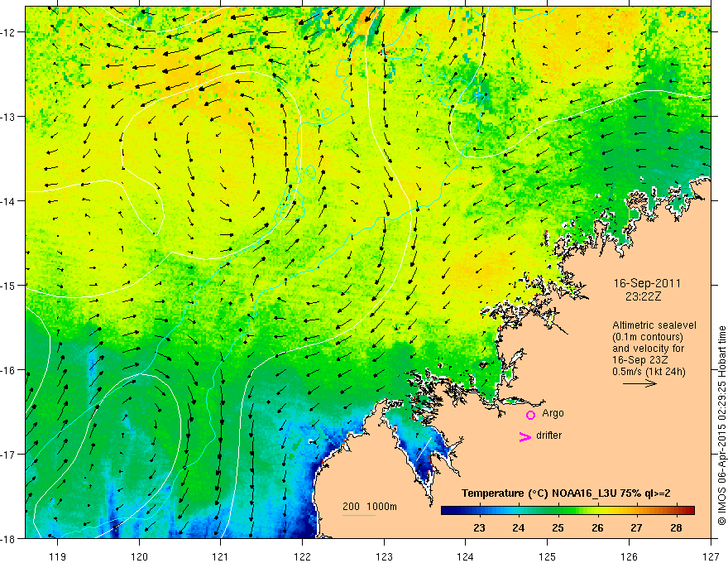Click the Temperature (°C) NOAA16_L3U title
The height and width of the screenshot is (563, 728).
click(566, 493)
